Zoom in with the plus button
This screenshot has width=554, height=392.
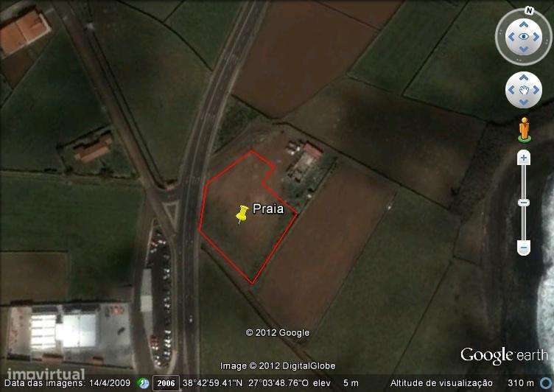(524, 158)
